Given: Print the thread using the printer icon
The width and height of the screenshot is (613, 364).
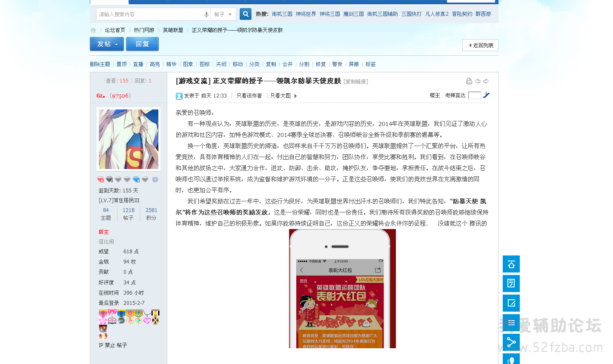Looking at the screenshot, I should tap(469, 81).
